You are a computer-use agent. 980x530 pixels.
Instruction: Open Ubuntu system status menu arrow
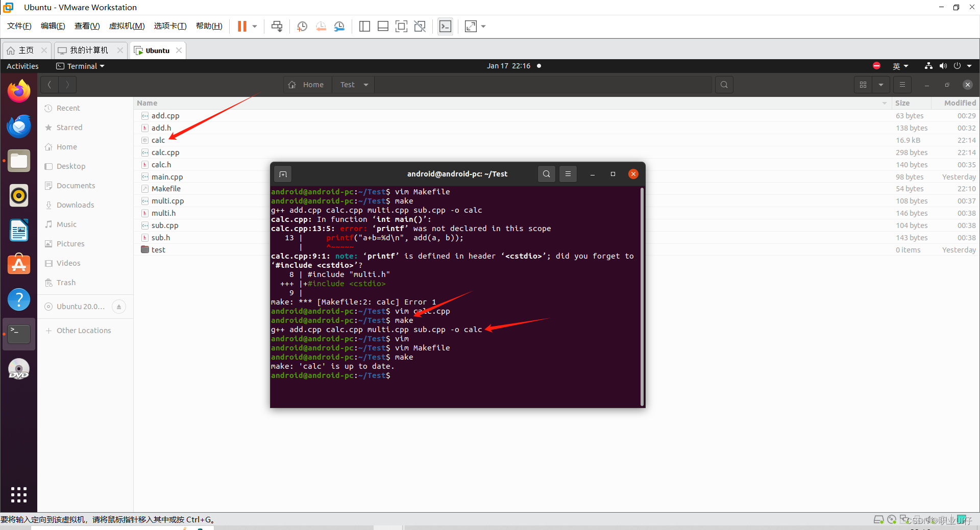(x=969, y=66)
